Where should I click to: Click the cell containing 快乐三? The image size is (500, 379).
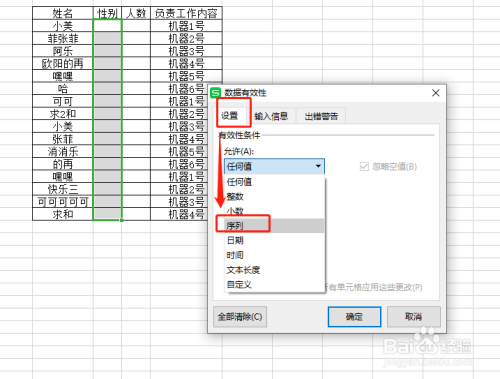(x=63, y=189)
